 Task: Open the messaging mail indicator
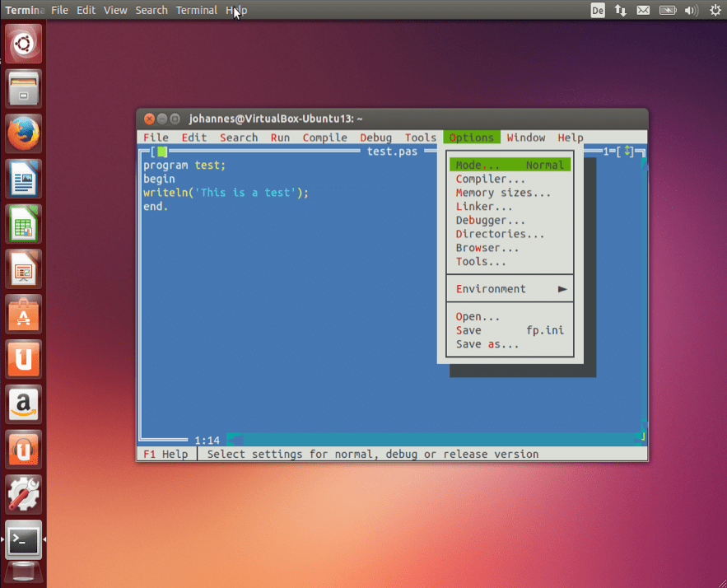click(x=643, y=10)
